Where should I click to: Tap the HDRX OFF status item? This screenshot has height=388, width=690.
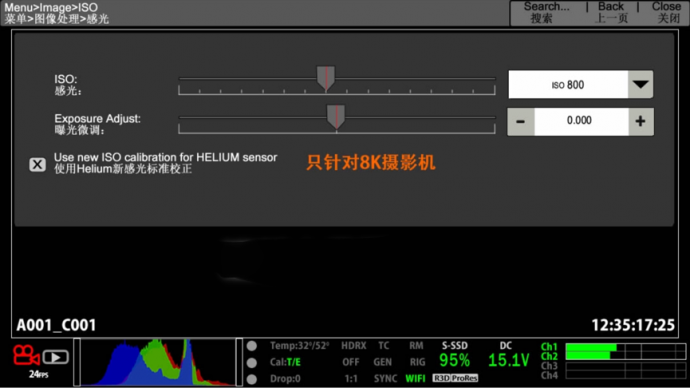coord(353,354)
